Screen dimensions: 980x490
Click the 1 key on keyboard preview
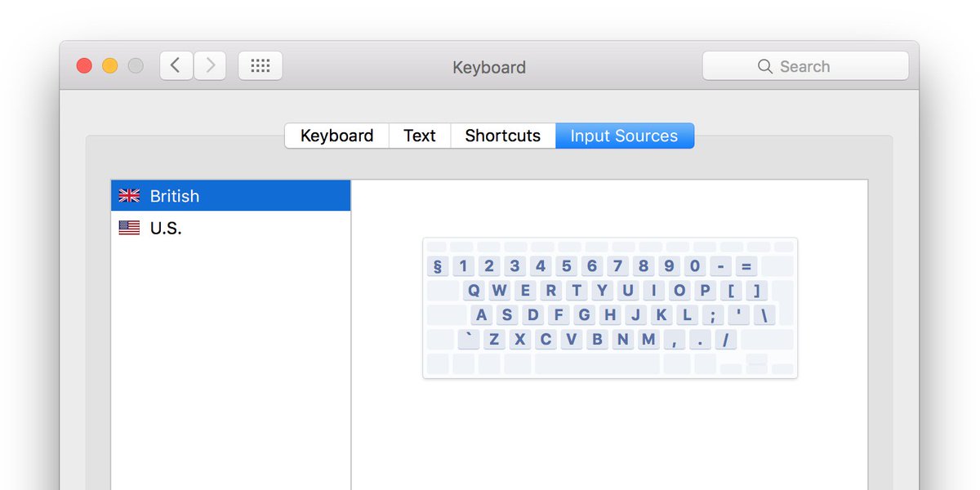463,266
